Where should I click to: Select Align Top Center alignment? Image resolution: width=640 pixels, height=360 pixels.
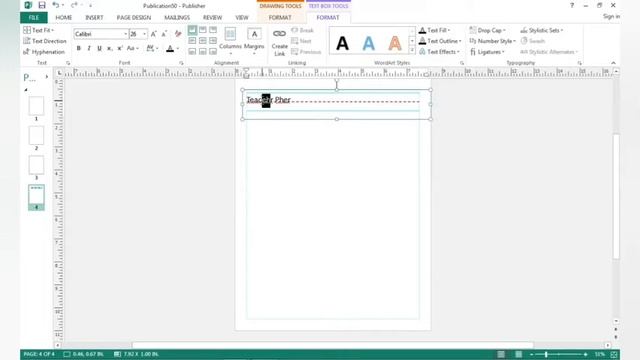203,30
